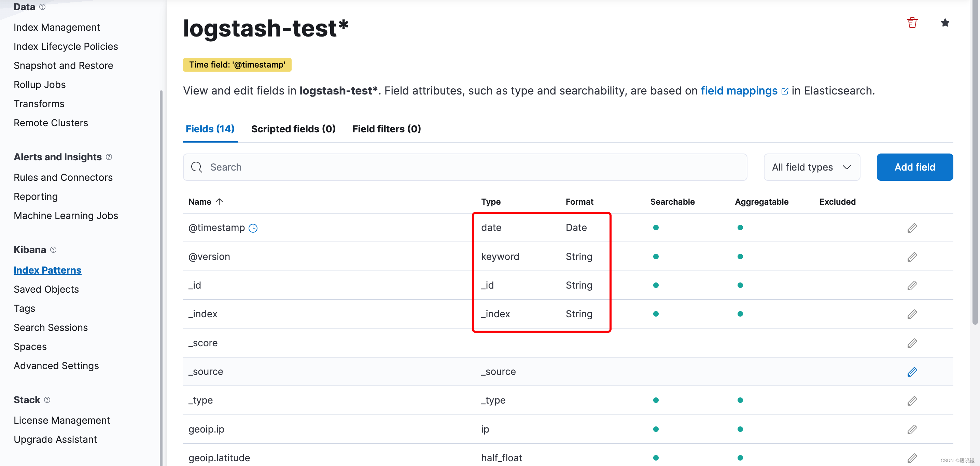This screenshot has height=466, width=980.
Task: Edit the _source field with pencil icon
Action: point(912,372)
